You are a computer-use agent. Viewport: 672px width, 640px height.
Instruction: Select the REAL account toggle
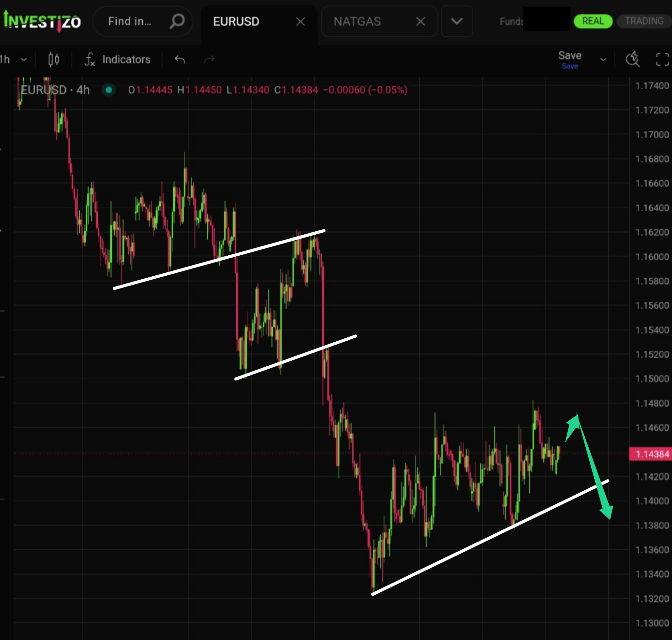point(593,21)
